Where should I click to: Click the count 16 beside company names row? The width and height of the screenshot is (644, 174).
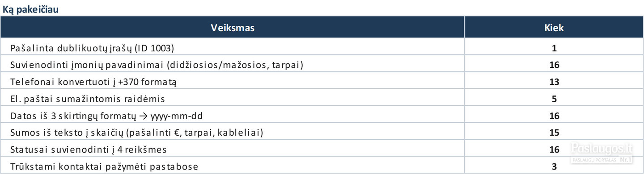click(554, 65)
